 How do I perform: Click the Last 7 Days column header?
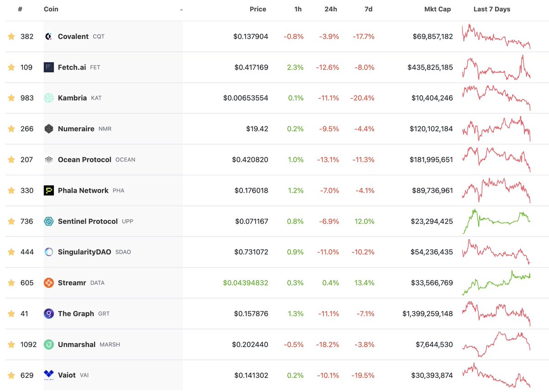point(492,9)
